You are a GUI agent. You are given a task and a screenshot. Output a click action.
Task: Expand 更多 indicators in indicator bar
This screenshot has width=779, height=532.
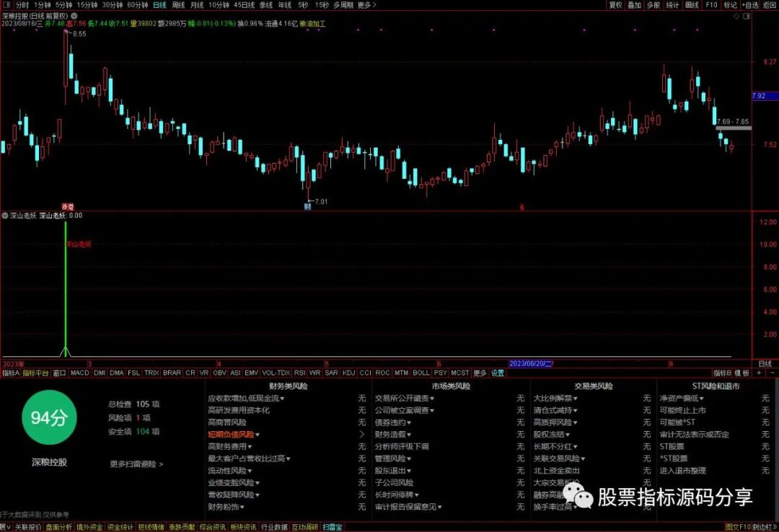[480, 373]
